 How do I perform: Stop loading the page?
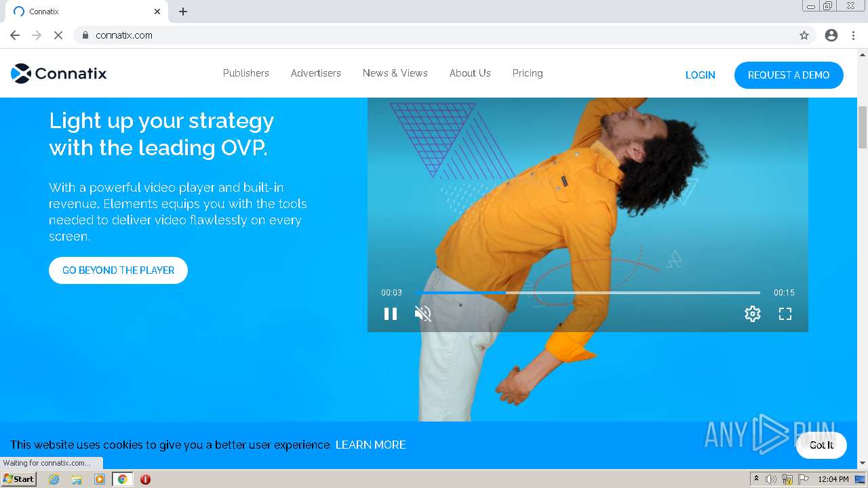pyautogui.click(x=58, y=35)
